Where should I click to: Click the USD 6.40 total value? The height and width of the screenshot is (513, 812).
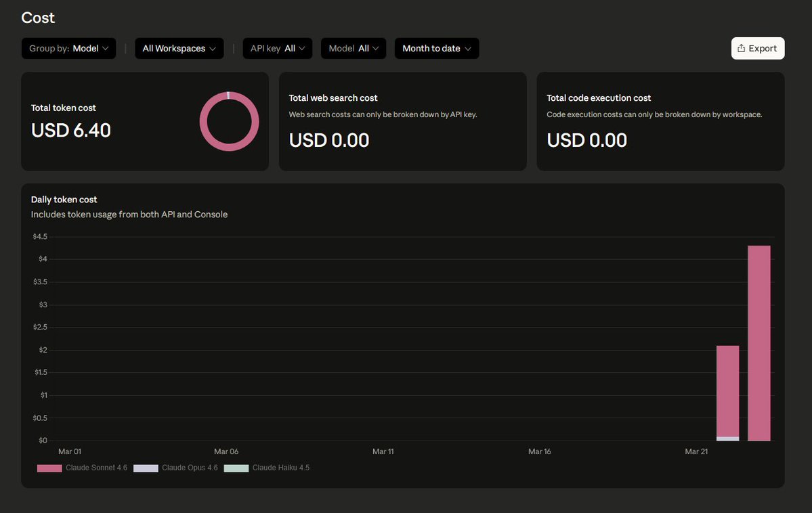click(71, 131)
